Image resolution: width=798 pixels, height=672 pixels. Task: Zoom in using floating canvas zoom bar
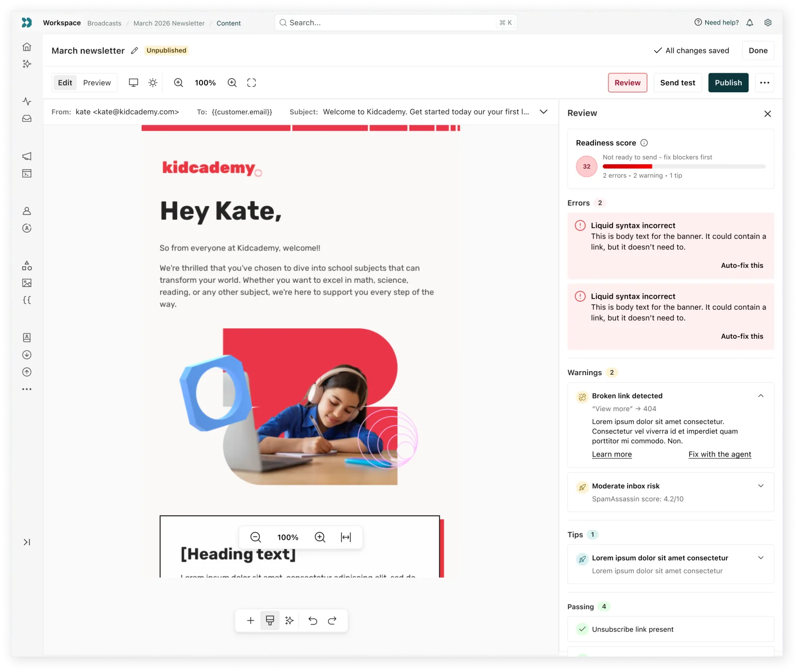point(320,537)
